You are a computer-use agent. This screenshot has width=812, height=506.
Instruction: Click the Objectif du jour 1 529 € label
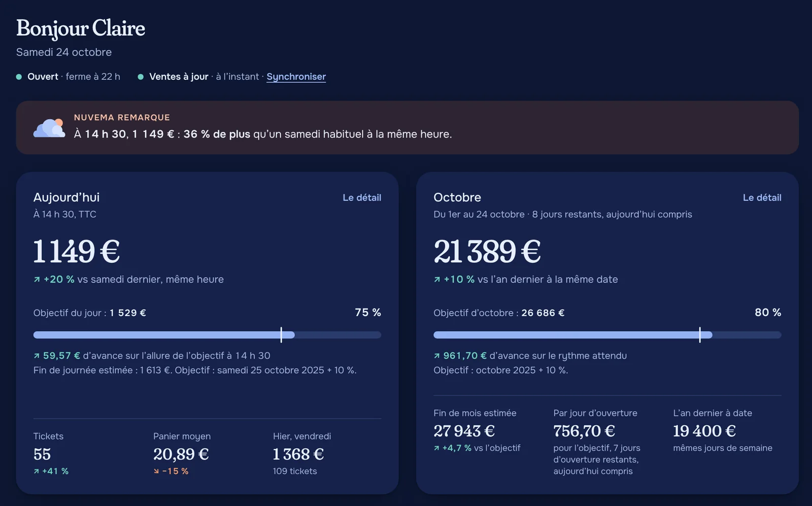pos(90,313)
